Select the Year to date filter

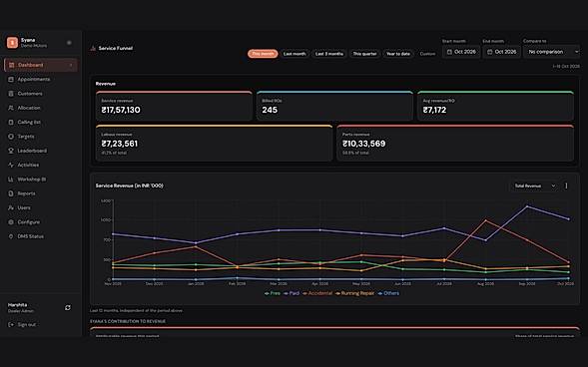click(398, 54)
